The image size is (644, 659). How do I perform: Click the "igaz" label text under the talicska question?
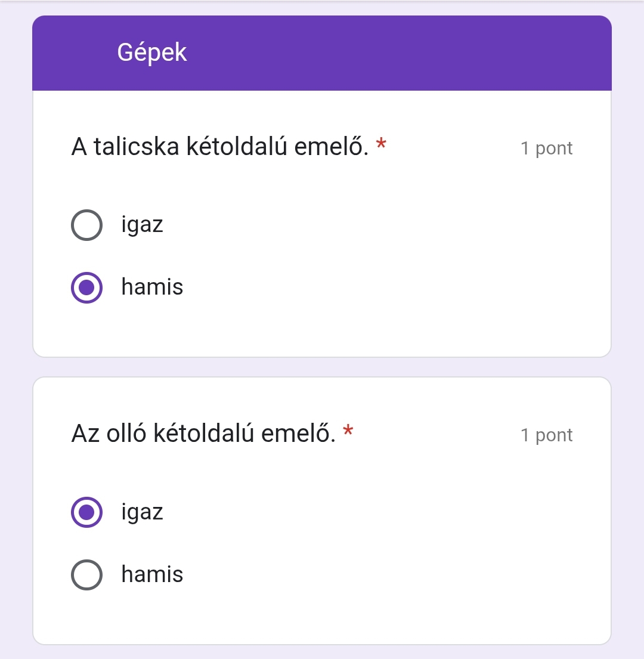click(142, 225)
